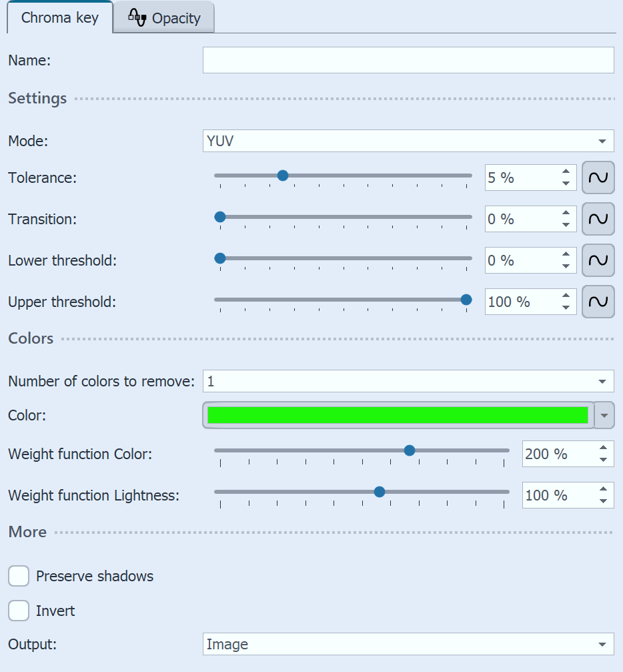
Task: Click the Weight function Lightness slider handle
Action: (379, 492)
